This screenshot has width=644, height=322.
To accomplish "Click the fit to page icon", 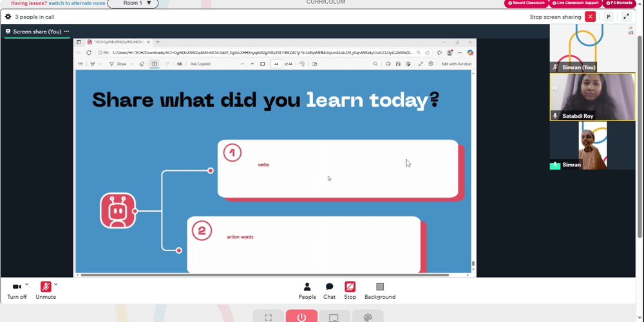I will [263, 64].
